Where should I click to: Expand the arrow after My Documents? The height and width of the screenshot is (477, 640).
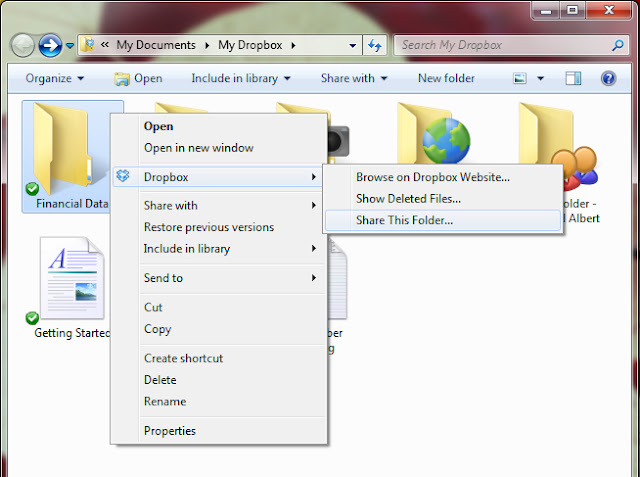pos(207,45)
